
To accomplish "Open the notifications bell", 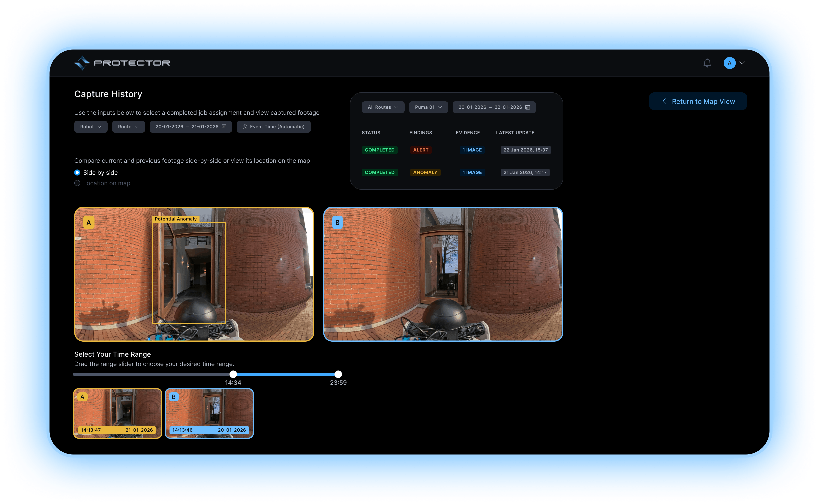I will point(707,63).
